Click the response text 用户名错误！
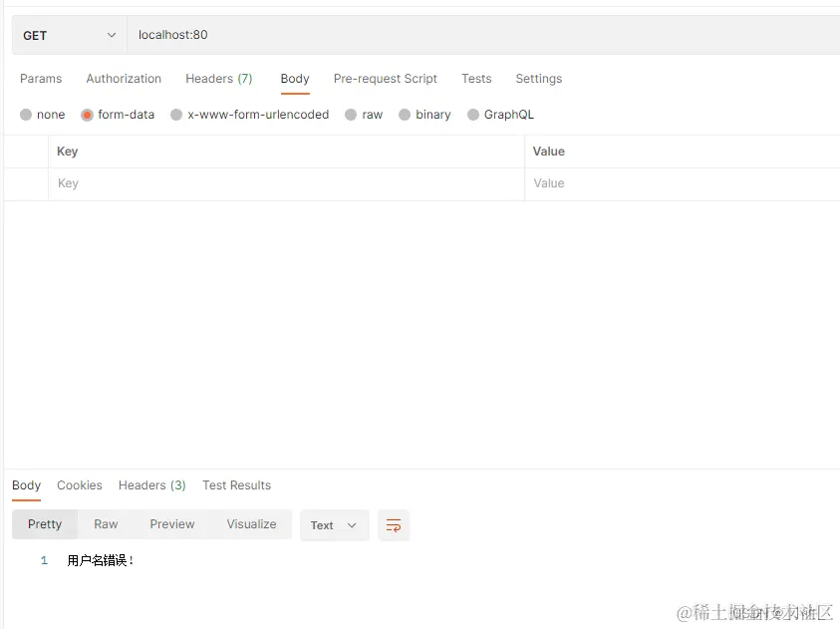The image size is (840, 629). pyautogui.click(x=101, y=561)
